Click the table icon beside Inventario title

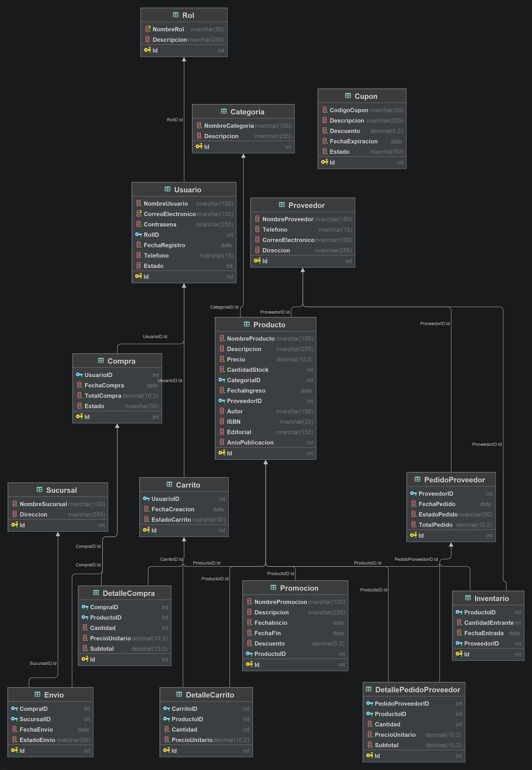point(468,598)
